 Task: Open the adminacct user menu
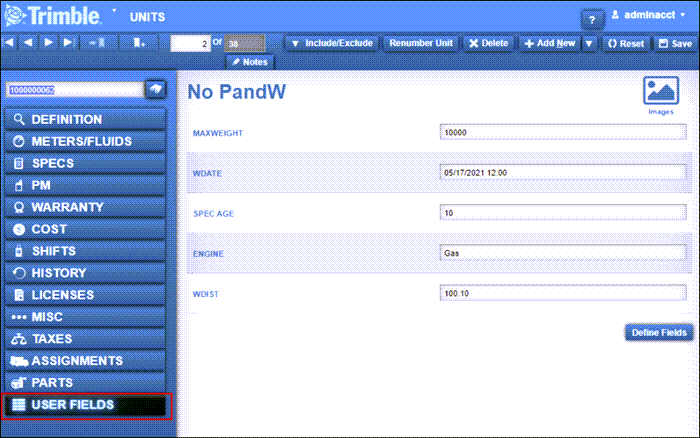[x=648, y=15]
